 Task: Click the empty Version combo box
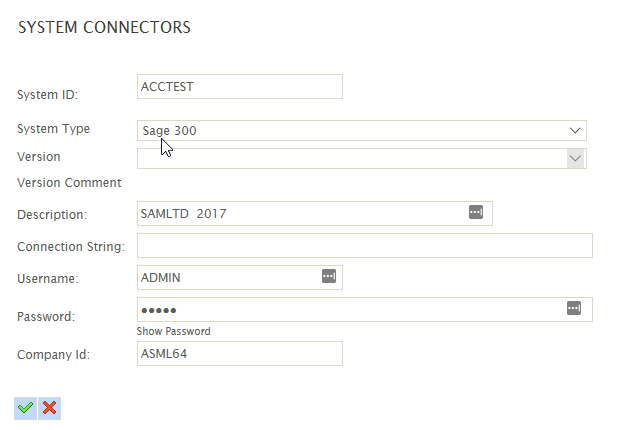pos(362,158)
